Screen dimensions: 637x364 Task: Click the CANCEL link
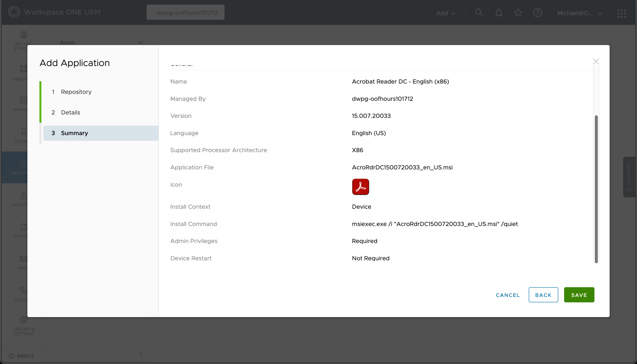click(508, 295)
